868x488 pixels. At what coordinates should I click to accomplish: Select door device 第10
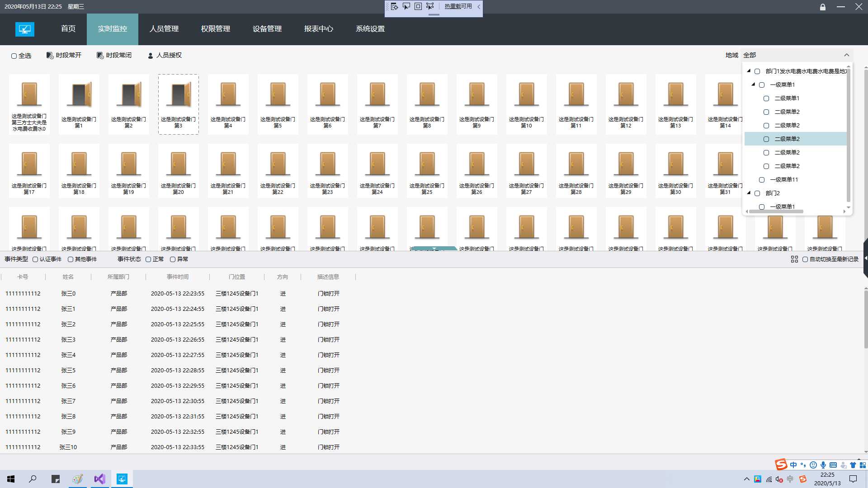point(527,104)
